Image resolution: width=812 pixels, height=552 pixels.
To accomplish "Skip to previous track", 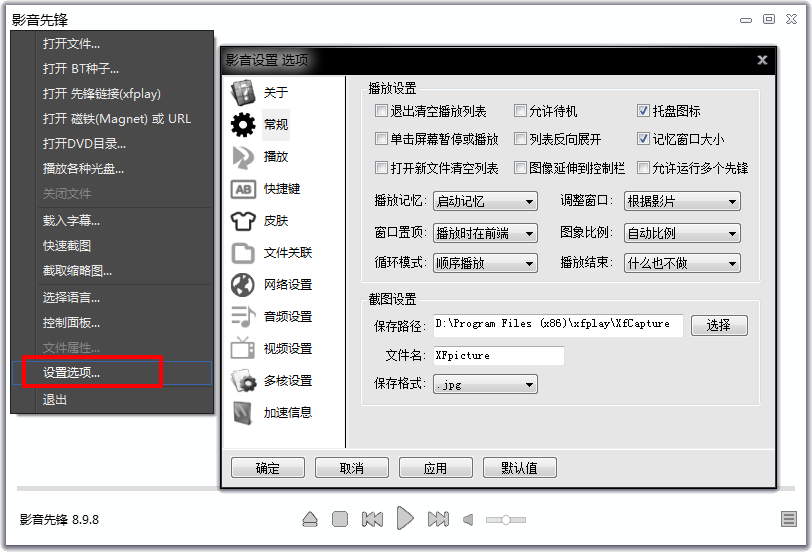I will tap(372, 519).
